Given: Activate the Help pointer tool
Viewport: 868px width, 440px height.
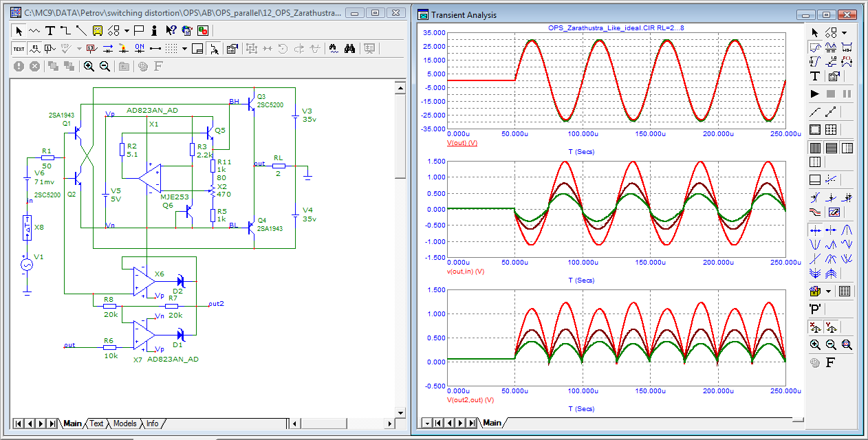Looking at the screenshot, I should (x=171, y=30).
